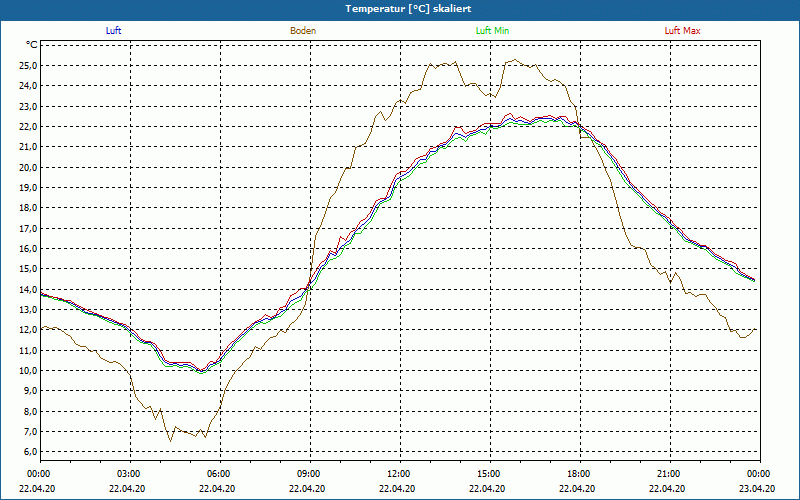Click the 6,0 y-axis value
The width and height of the screenshot is (800, 500).
coord(31,452)
